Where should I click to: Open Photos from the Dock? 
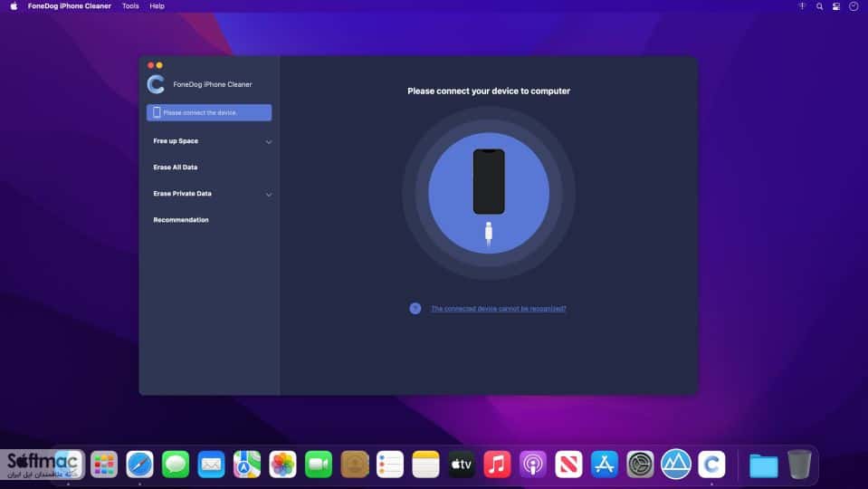pyautogui.click(x=282, y=464)
